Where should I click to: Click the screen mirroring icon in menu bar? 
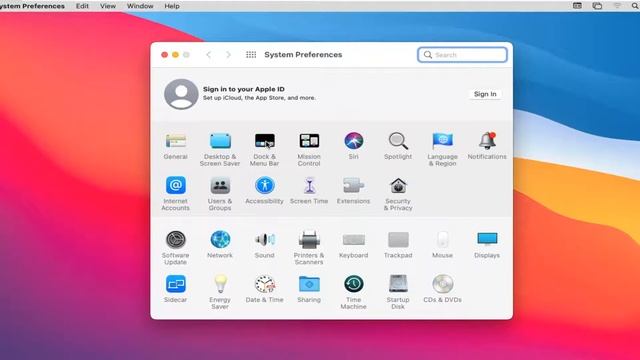597,6
